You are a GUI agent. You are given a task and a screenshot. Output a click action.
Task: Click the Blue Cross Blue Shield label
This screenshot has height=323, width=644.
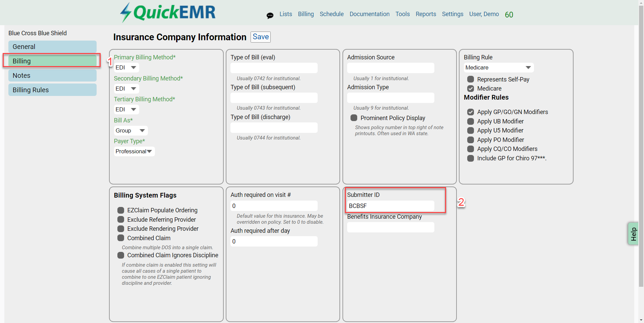38,33
